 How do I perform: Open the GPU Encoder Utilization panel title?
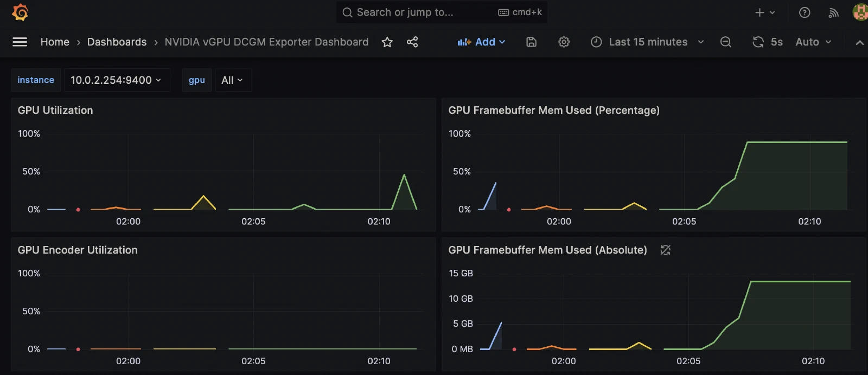point(78,250)
